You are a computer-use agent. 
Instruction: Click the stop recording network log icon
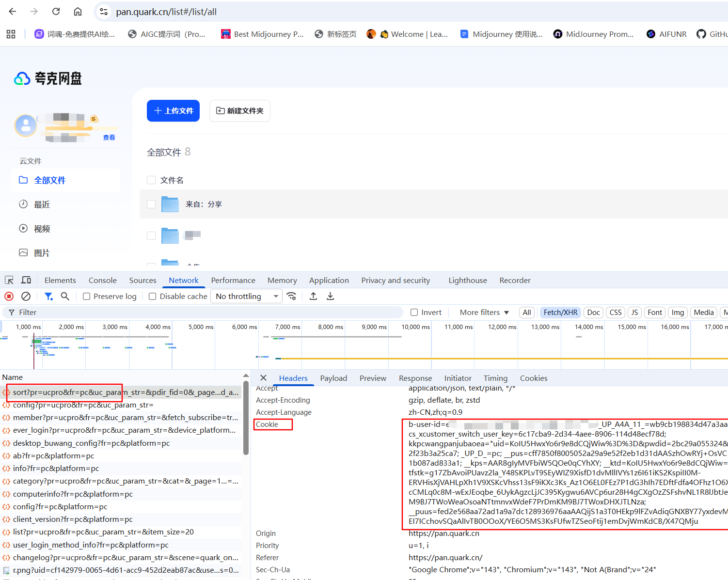coord(9,296)
